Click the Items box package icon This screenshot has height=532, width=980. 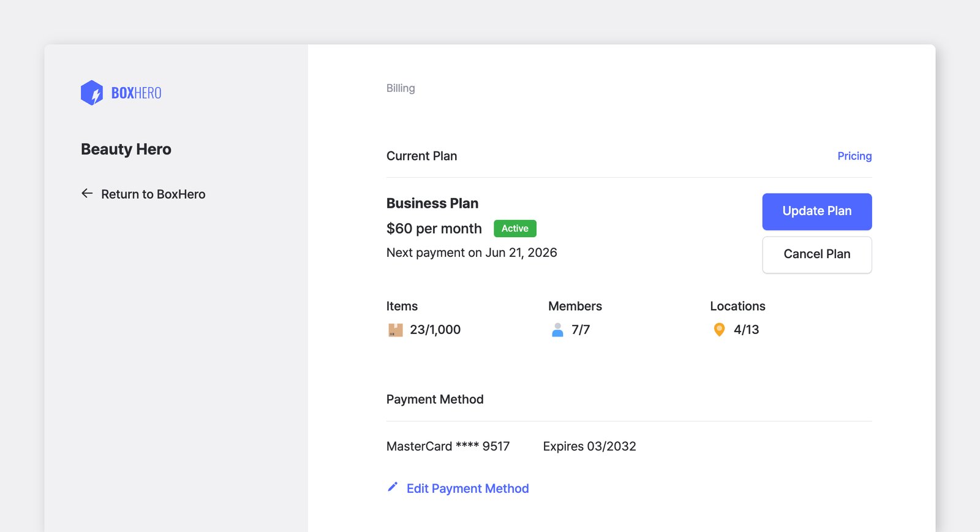tap(396, 330)
